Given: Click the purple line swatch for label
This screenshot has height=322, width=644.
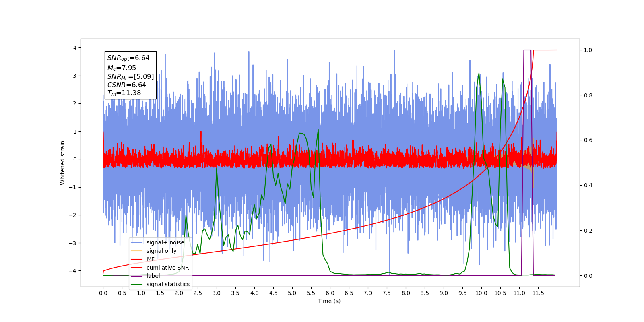Looking at the screenshot, I should pyautogui.click(x=137, y=276).
